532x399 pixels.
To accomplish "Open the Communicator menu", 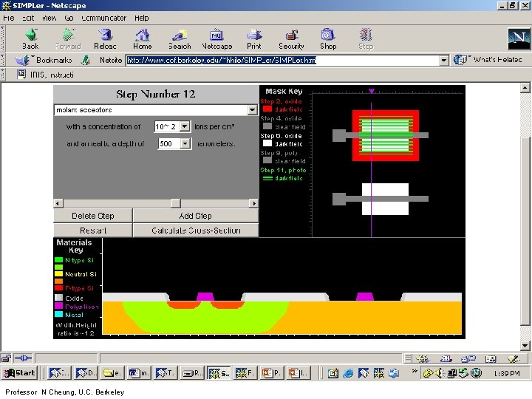I will (103, 18).
